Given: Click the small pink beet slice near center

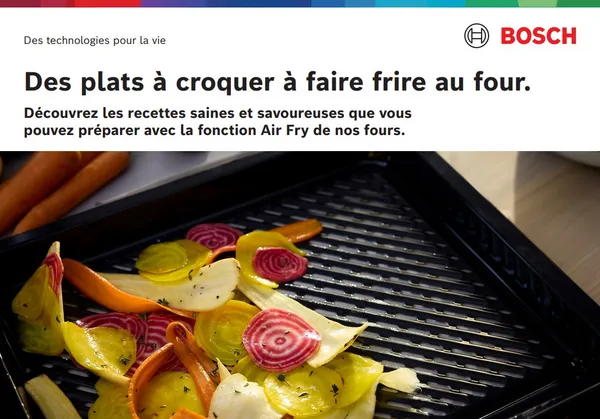Looking at the screenshot, I should click(280, 265).
